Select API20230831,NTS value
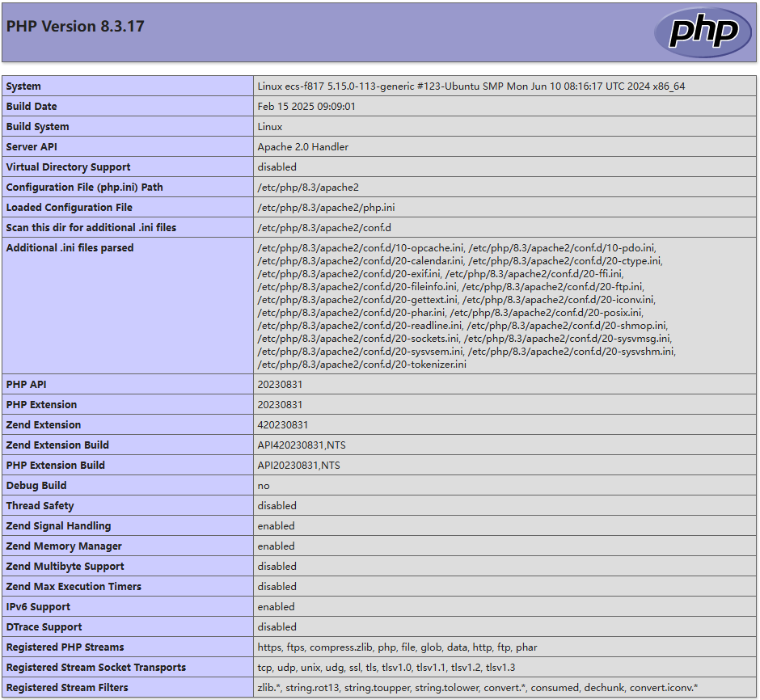The image size is (760, 700). pyautogui.click(x=298, y=466)
